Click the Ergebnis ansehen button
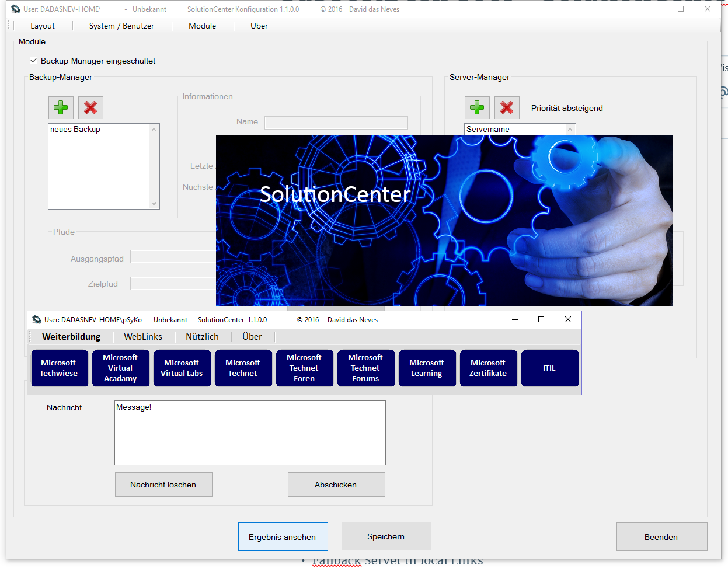The height and width of the screenshot is (568, 728). tap(283, 536)
